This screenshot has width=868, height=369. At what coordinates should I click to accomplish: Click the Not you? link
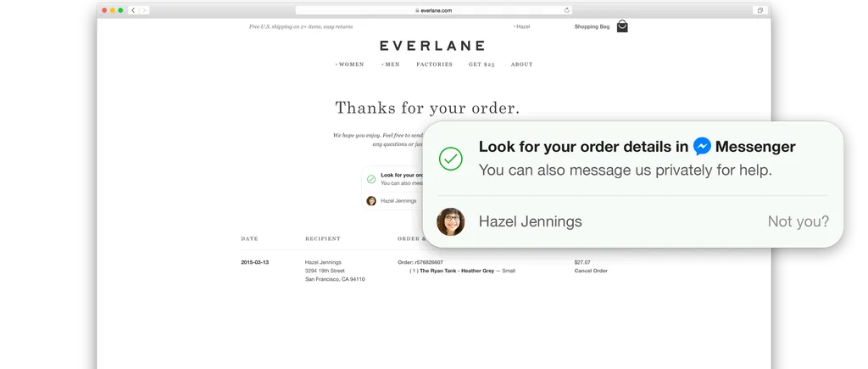click(x=798, y=221)
